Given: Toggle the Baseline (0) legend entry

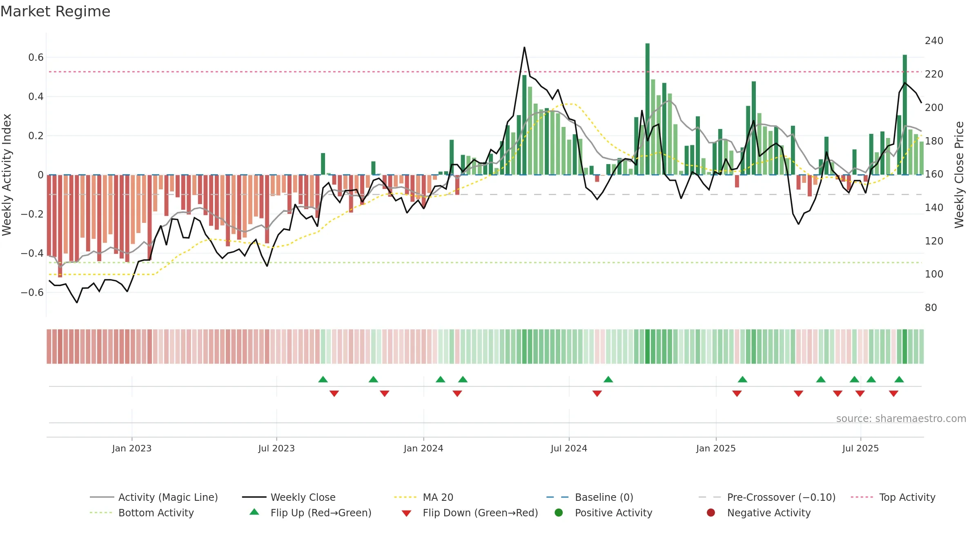Looking at the screenshot, I should click(590, 497).
